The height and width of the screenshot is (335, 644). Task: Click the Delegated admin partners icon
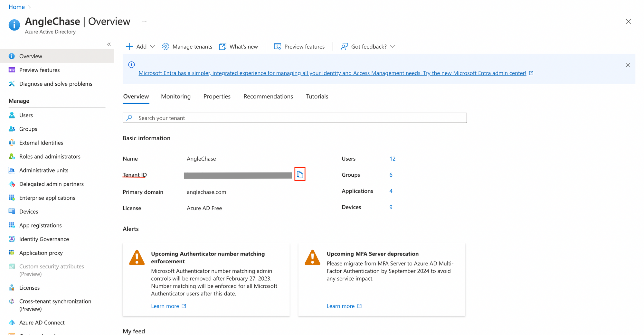12,184
